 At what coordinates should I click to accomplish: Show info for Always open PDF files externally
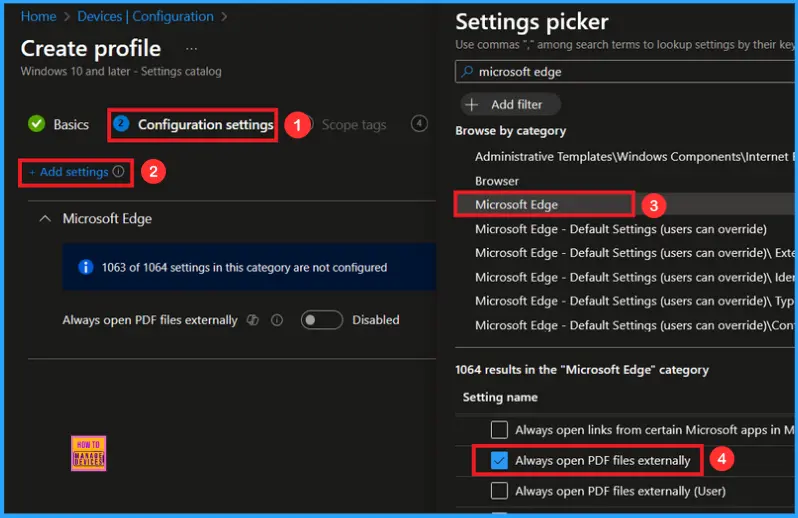(277, 320)
